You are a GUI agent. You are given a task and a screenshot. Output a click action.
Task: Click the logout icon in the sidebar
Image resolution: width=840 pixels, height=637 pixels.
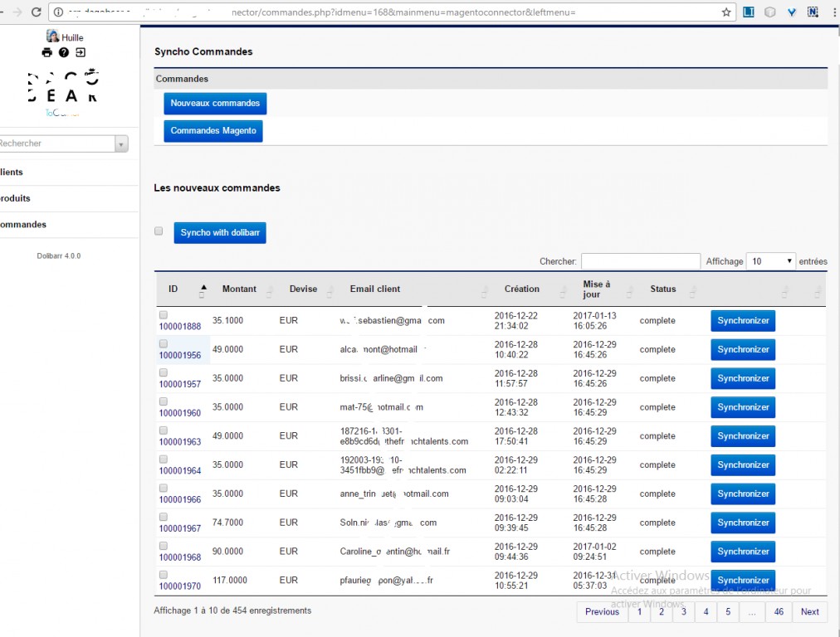tap(81, 52)
